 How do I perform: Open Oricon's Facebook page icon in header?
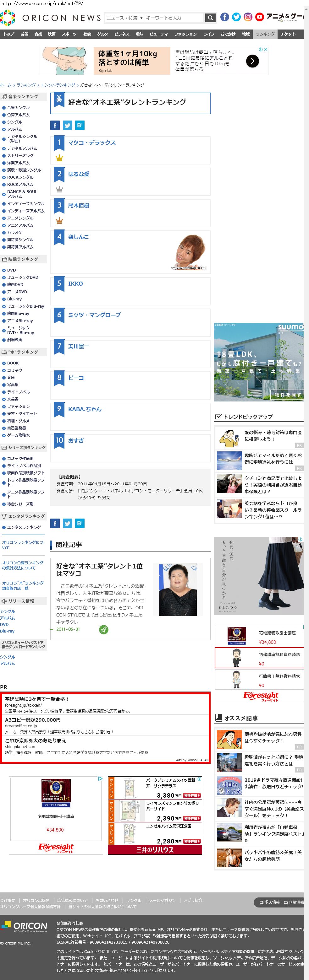pos(225,17)
